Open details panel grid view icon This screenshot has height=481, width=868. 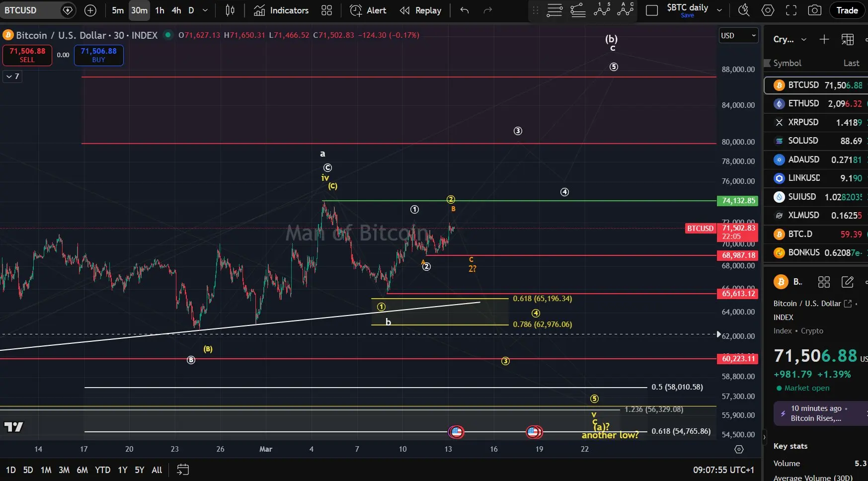point(824,282)
